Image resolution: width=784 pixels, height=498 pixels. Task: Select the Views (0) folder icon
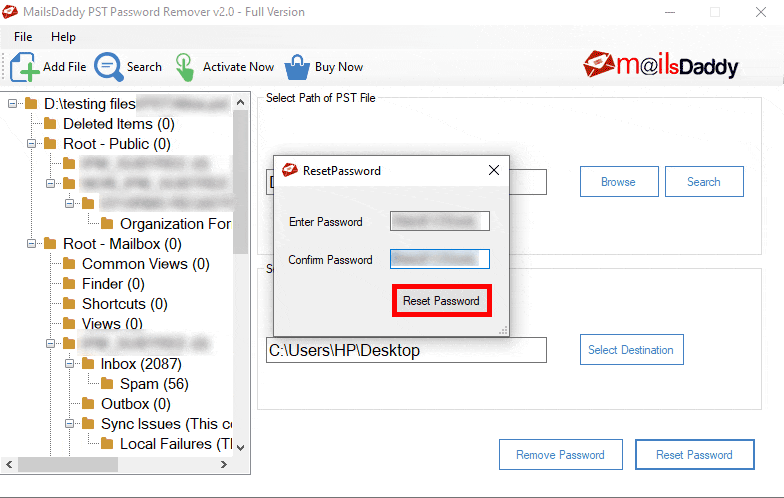(69, 324)
